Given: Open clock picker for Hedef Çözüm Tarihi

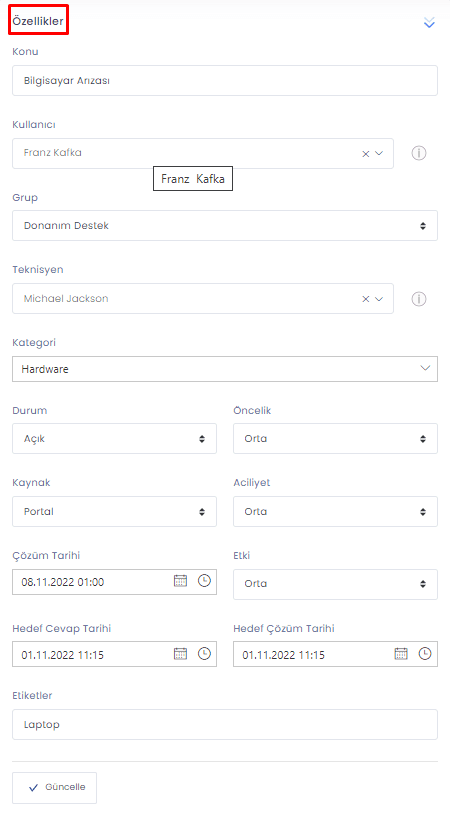Looking at the screenshot, I should (x=425, y=654).
